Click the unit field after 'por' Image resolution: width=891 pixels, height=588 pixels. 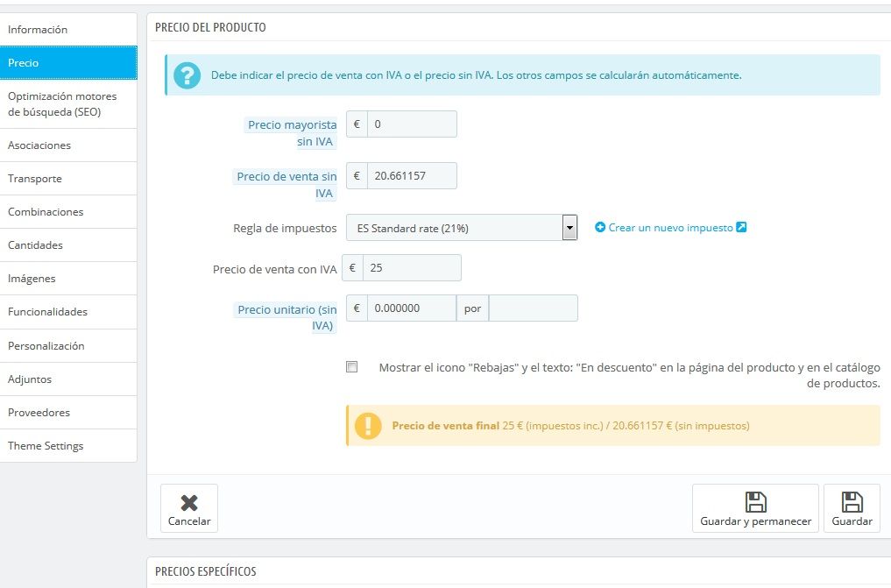(533, 308)
